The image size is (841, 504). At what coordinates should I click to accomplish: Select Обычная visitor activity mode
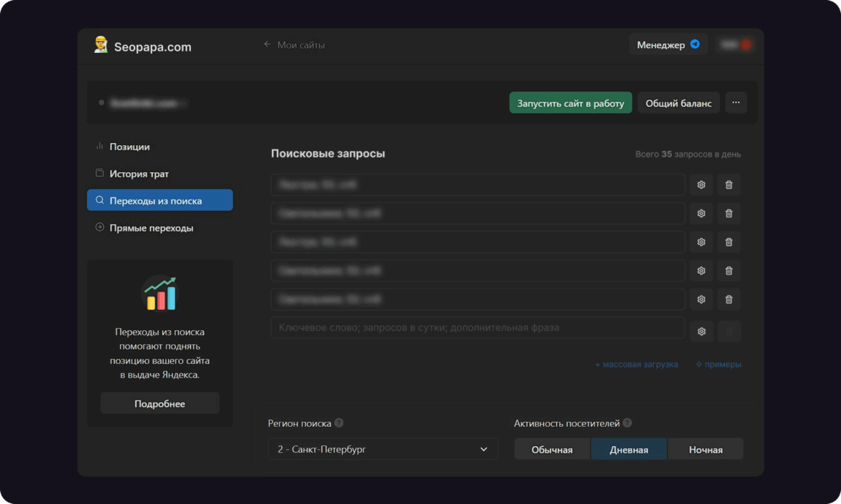[x=552, y=450]
